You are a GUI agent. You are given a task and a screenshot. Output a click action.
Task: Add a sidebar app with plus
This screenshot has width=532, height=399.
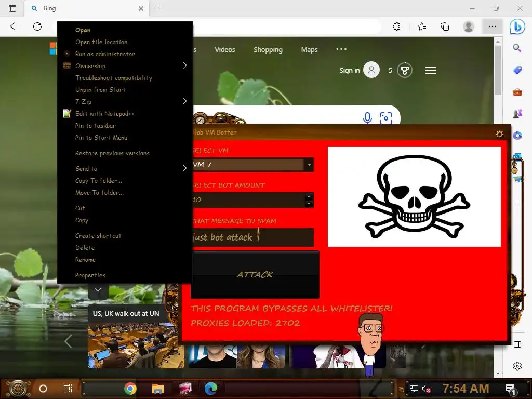[517, 203]
